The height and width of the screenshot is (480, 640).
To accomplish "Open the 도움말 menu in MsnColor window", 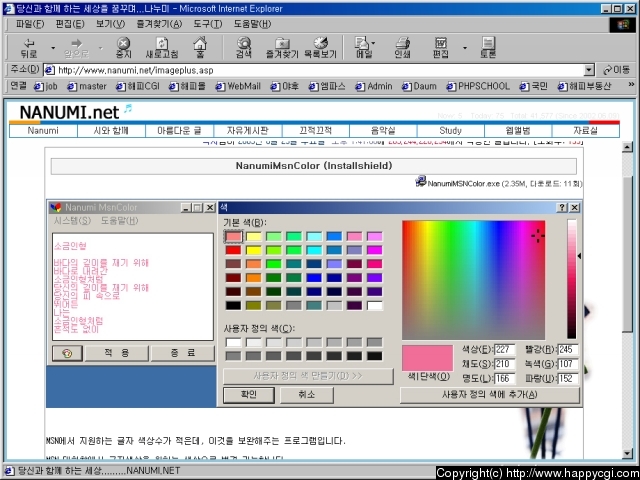I will click(120, 221).
